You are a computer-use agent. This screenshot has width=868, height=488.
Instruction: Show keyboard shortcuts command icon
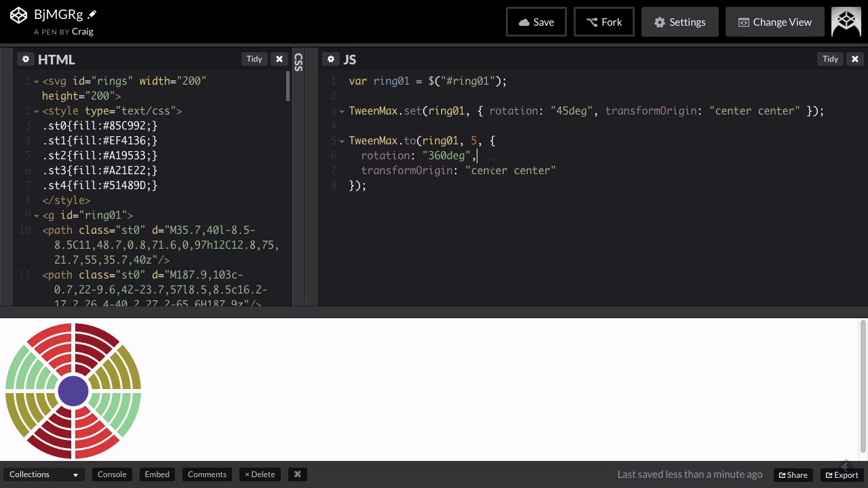(297, 474)
